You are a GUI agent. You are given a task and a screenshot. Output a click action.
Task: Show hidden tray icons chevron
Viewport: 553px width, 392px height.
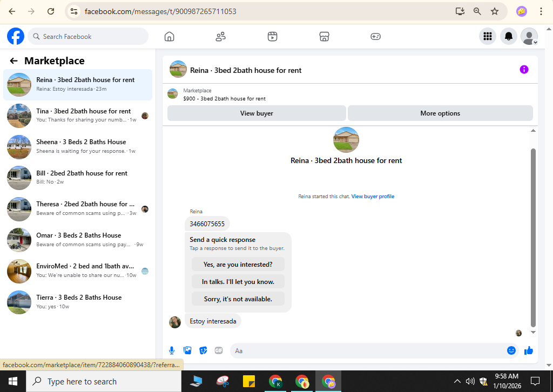tap(457, 381)
